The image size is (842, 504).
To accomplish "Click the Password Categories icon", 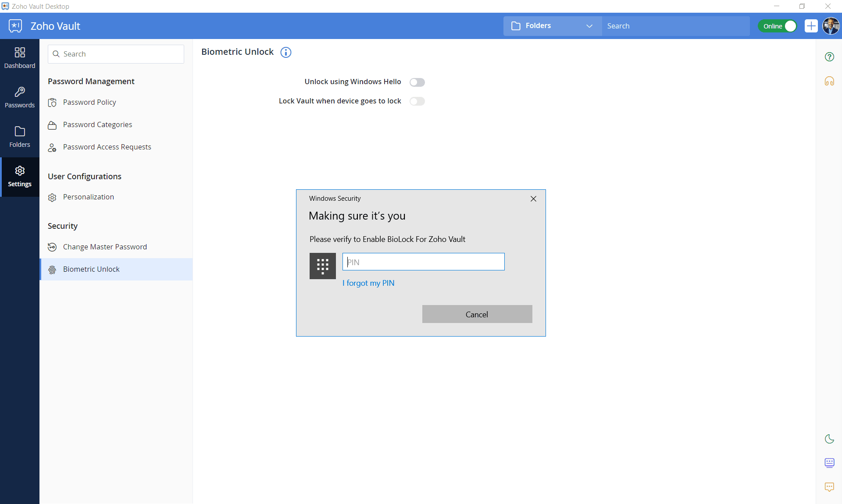I will click(x=52, y=125).
